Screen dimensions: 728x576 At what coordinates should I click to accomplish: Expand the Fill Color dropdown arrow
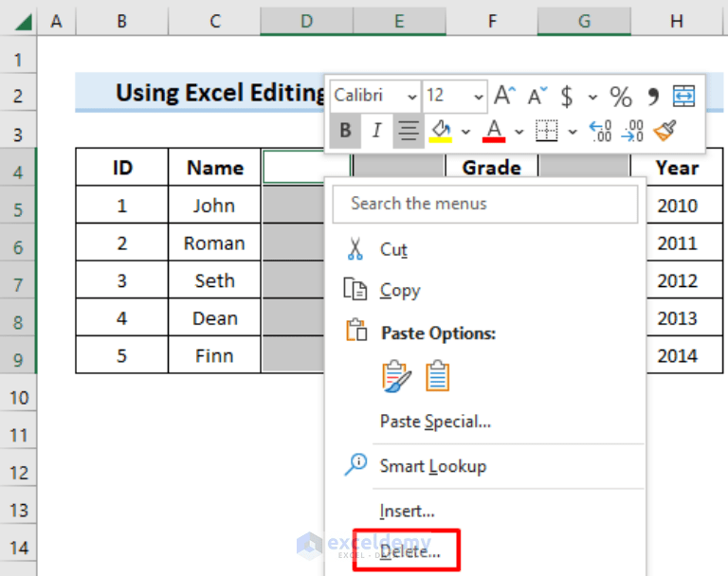click(x=465, y=133)
